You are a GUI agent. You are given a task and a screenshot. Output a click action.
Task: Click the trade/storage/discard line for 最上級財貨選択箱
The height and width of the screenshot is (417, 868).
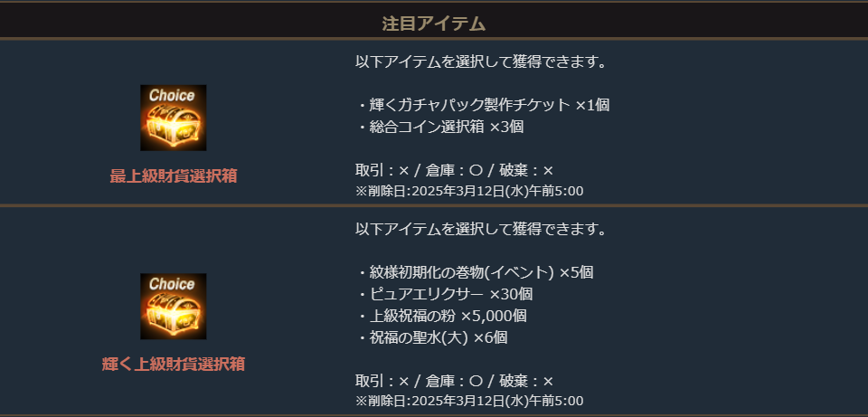[454, 171]
